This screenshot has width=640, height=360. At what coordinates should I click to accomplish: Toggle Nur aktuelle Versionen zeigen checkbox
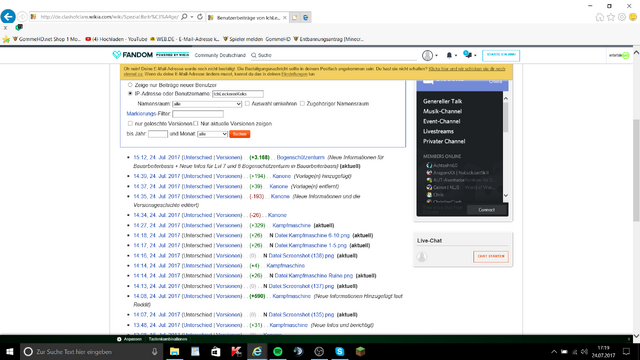(x=196, y=123)
